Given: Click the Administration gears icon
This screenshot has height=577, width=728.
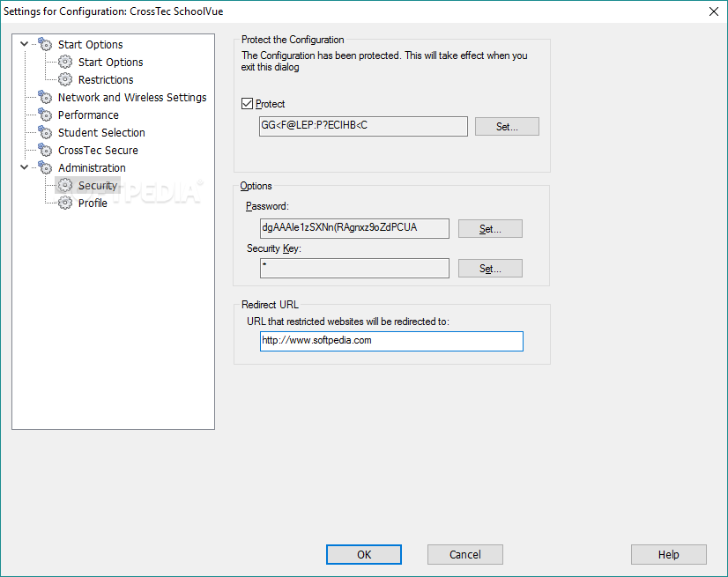Looking at the screenshot, I should pyautogui.click(x=45, y=167).
